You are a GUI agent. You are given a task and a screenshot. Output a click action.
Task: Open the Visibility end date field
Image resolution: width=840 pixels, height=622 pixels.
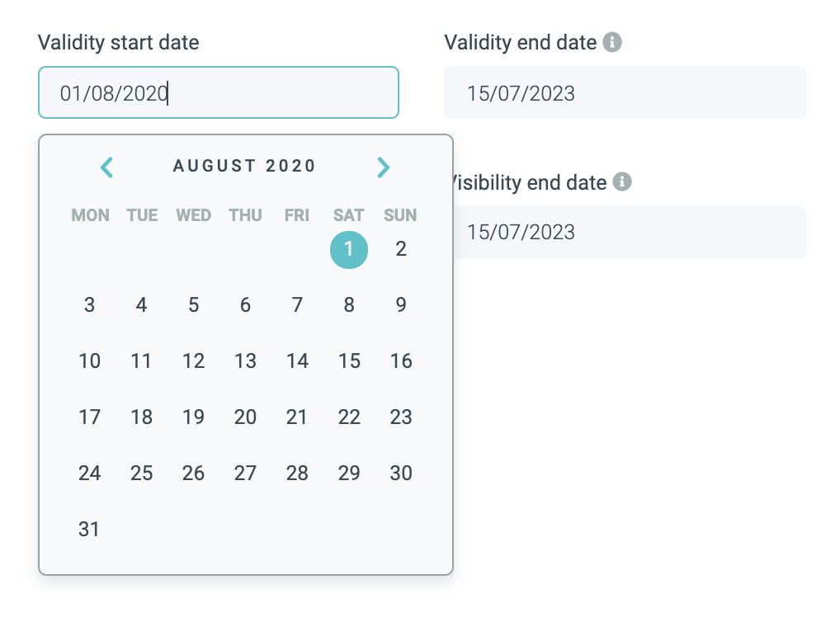[627, 232]
